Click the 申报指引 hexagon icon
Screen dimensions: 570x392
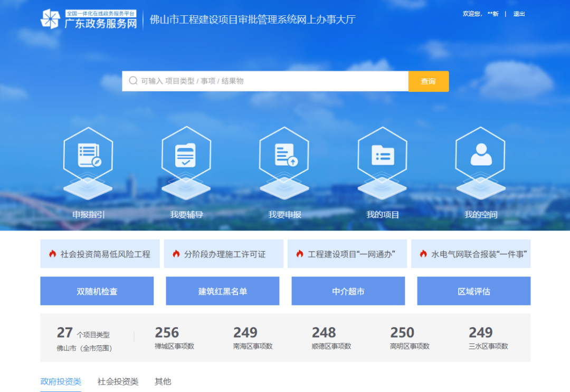[x=88, y=155]
